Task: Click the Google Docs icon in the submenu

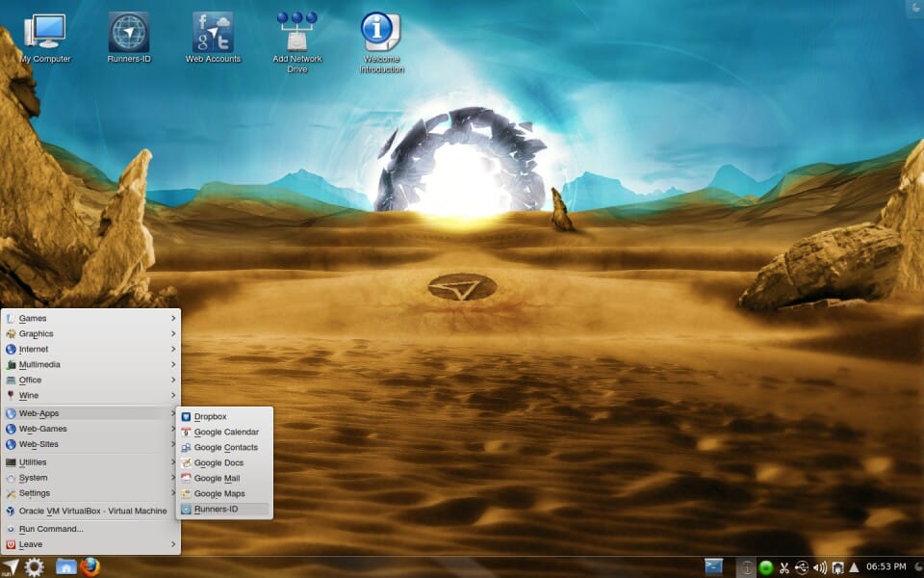Action: 186,462
